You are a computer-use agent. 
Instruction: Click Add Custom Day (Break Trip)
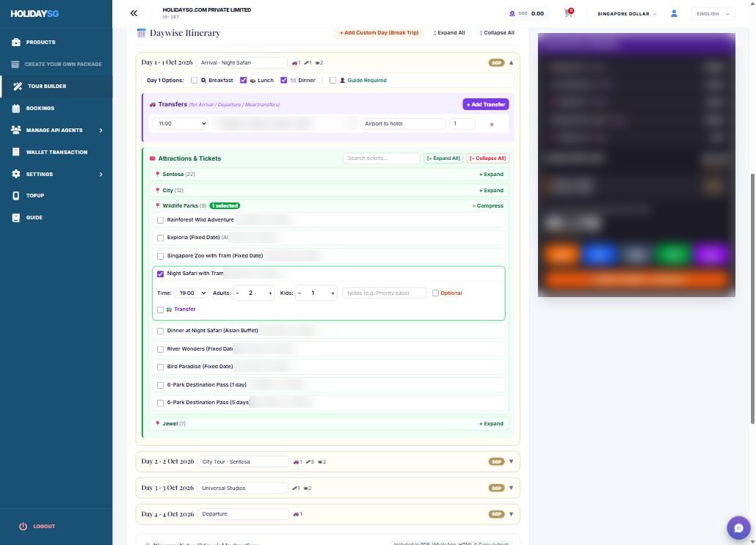click(x=379, y=33)
